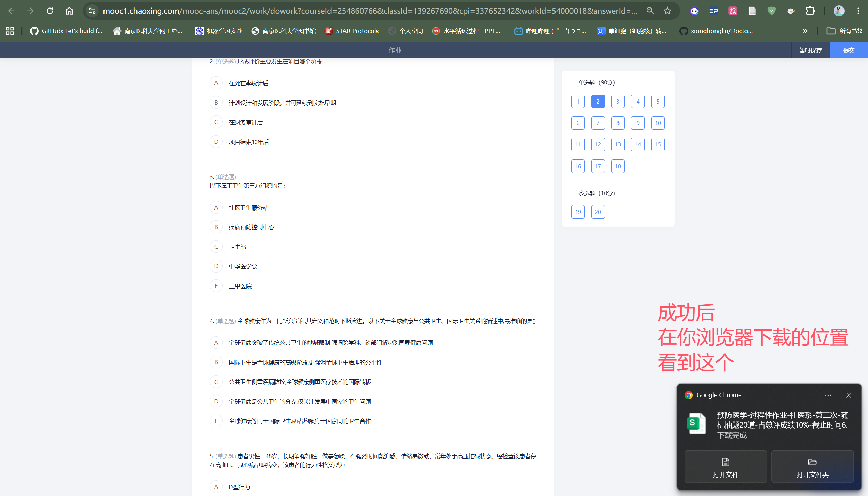Open the 所有书签 folder
This screenshot has width=868, height=496.
[845, 31]
